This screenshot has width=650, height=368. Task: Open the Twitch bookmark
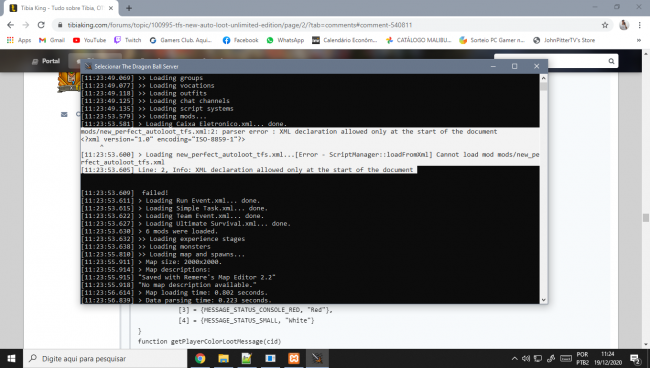(x=128, y=40)
